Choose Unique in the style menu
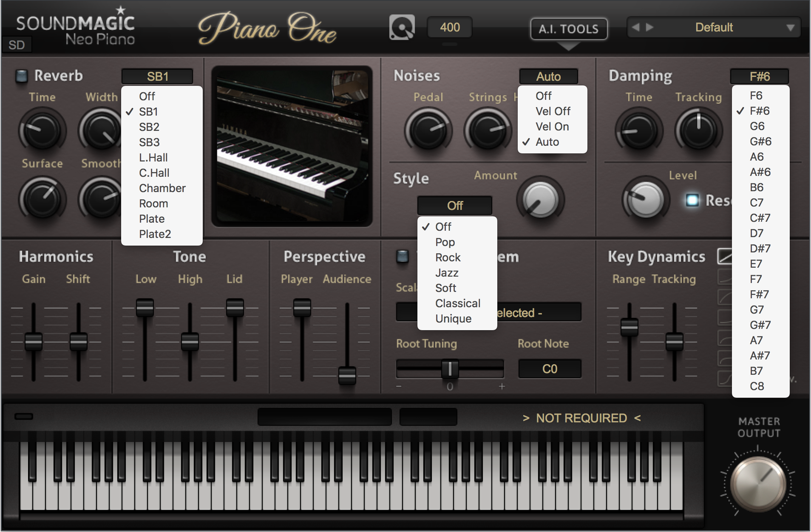The height and width of the screenshot is (532, 811). pos(457,319)
